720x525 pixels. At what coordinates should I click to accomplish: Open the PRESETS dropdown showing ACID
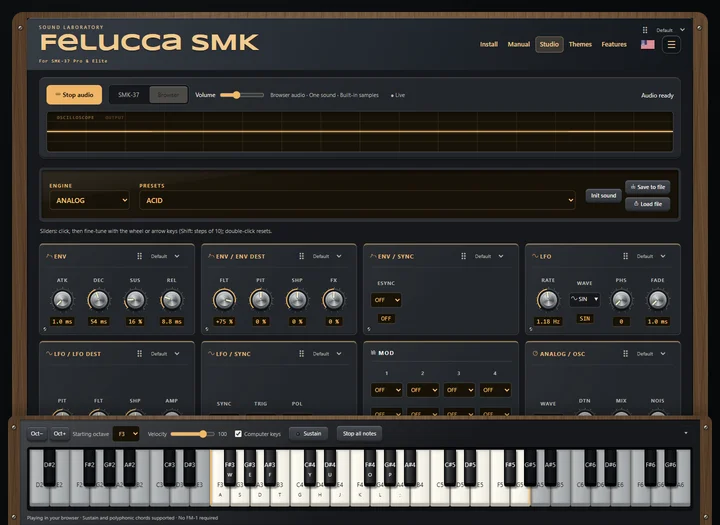click(x=357, y=200)
